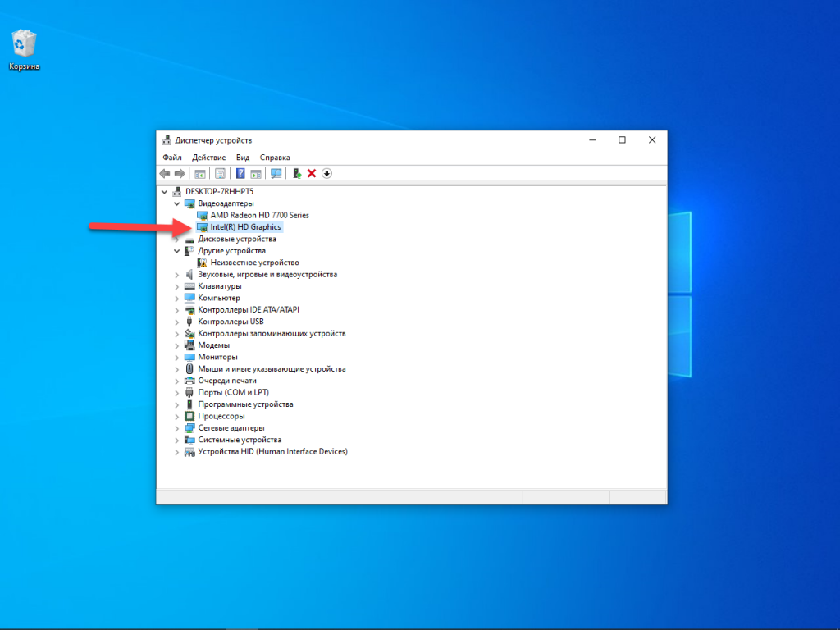Click the Update driver toolbar icon
The image size is (840, 630).
[x=297, y=173]
